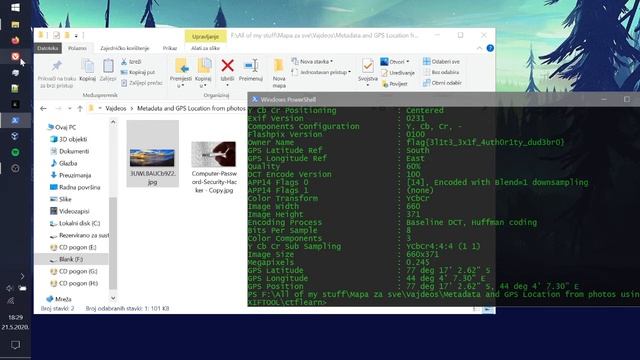Open PowerShell icon in the taskbar
The width and height of the screenshot is (640, 360).
pos(15,120)
